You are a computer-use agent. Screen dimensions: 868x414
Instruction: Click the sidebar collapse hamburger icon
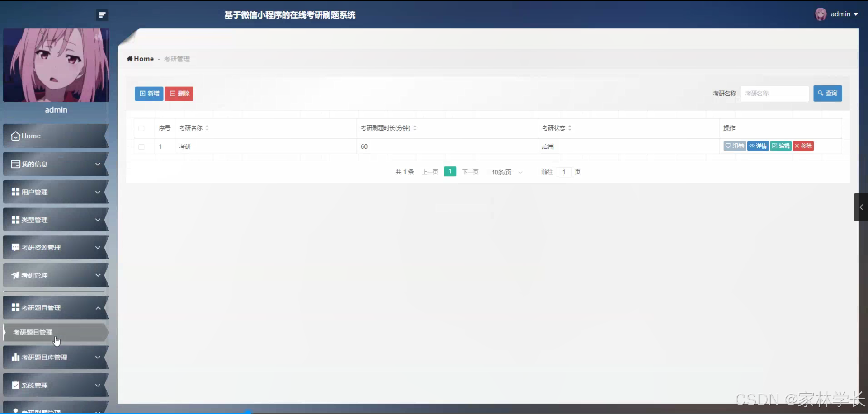pyautogui.click(x=102, y=14)
